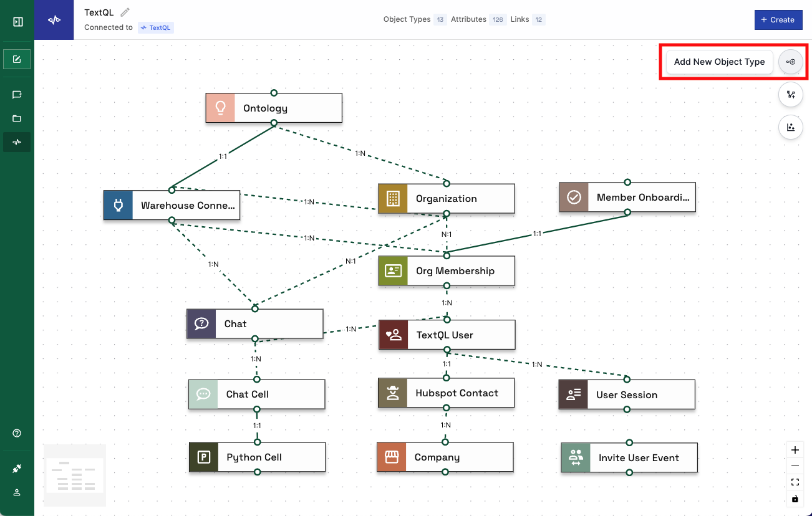
Task: Select the Python Cell node label
Action: [x=254, y=457]
